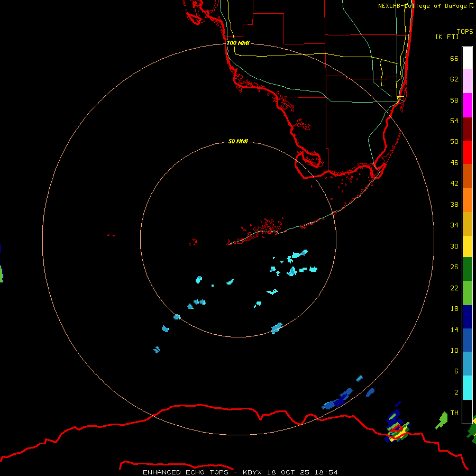
Task: Select the 10 legend value
Action: coord(454,350)
